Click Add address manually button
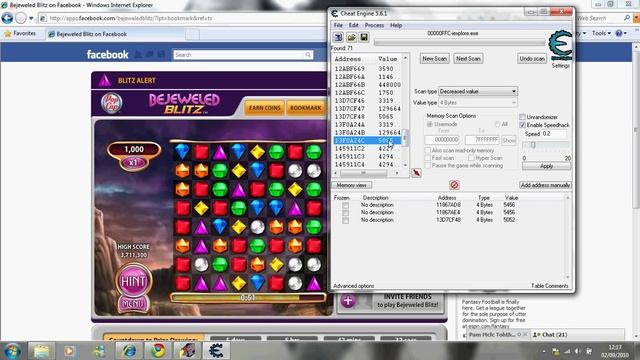Image resolution: width=640 pixels, height=360 pixels. (545, 185)
